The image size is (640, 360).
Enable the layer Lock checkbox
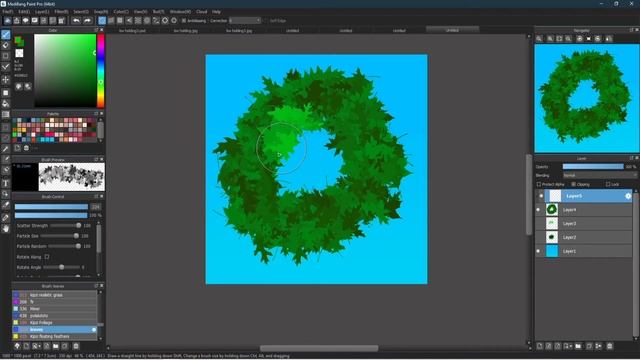(x=608, y=184)
